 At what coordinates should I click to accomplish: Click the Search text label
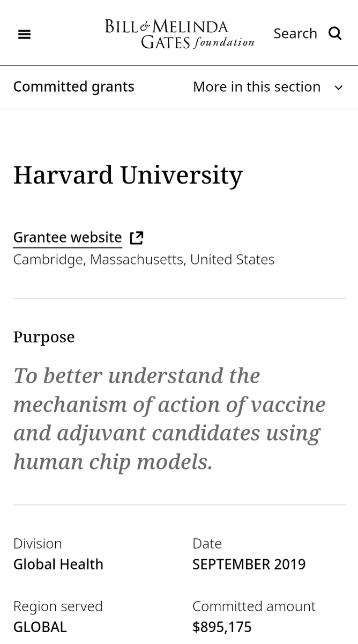point(295,33)
